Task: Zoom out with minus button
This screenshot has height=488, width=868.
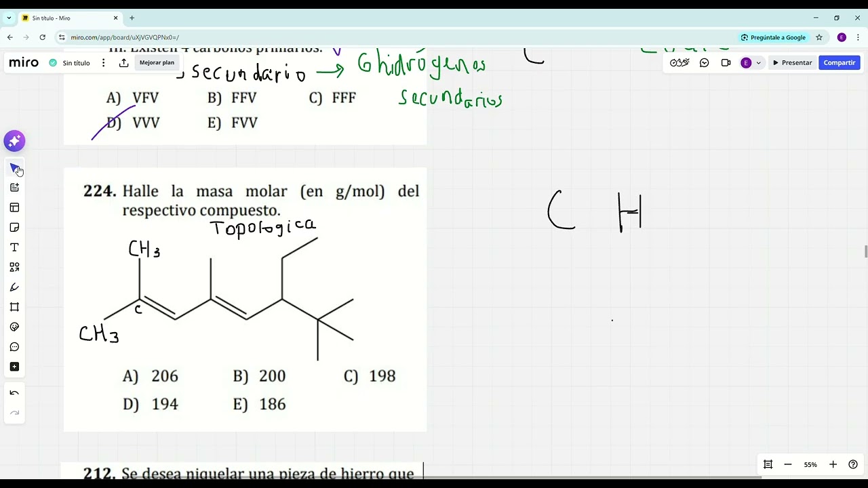Action: tap(788, 464)
